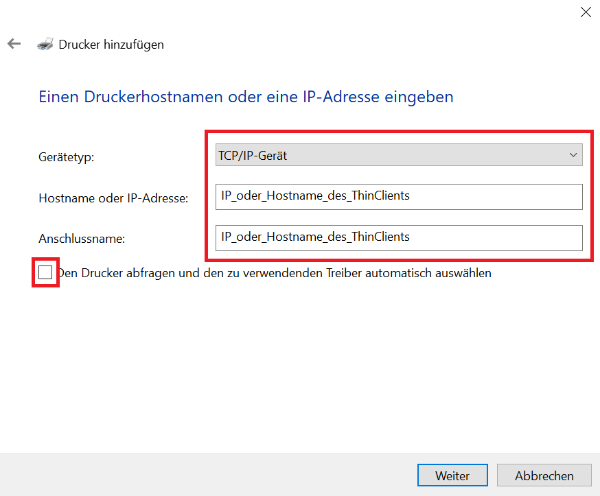Image resolution: width=600 pixels, height=496 pixels.
Task: Click the empty title bar area
Action: pos(300,12)
